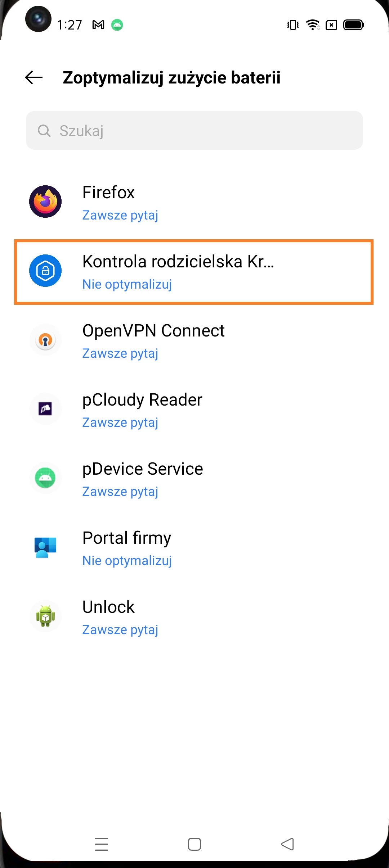Tap 'Zawsze pytaj' under pDevice Service
389x868 pixels.
[120, 492]
